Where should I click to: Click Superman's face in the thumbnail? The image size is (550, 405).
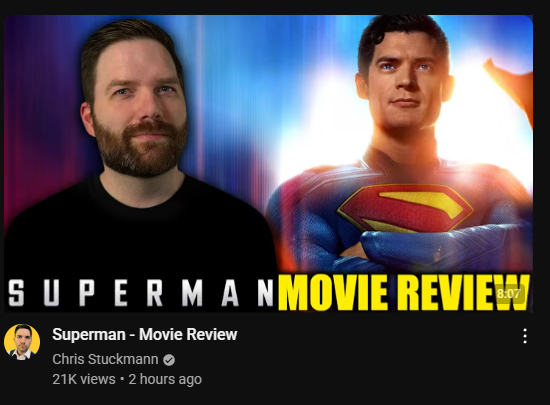point(405,82)
